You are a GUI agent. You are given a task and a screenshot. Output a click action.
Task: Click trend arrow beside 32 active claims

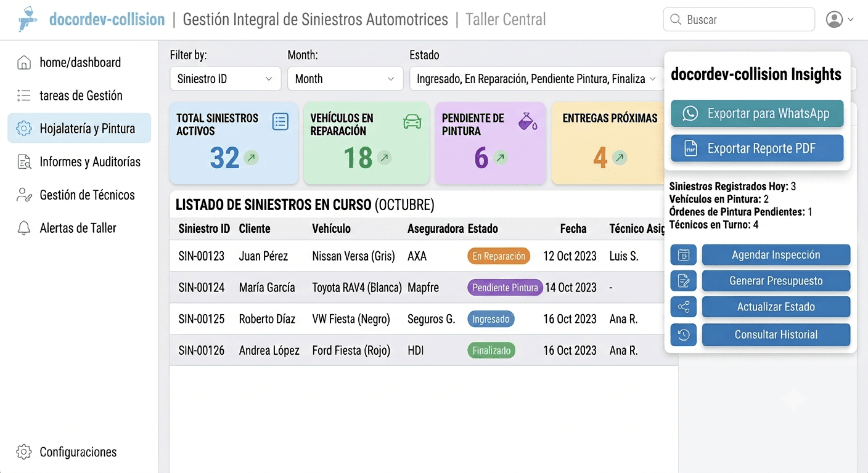tap(251, 158)
